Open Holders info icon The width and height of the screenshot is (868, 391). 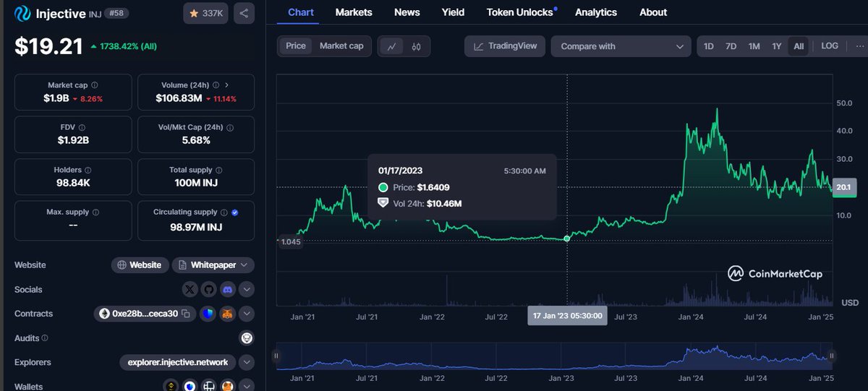point(88,171)
